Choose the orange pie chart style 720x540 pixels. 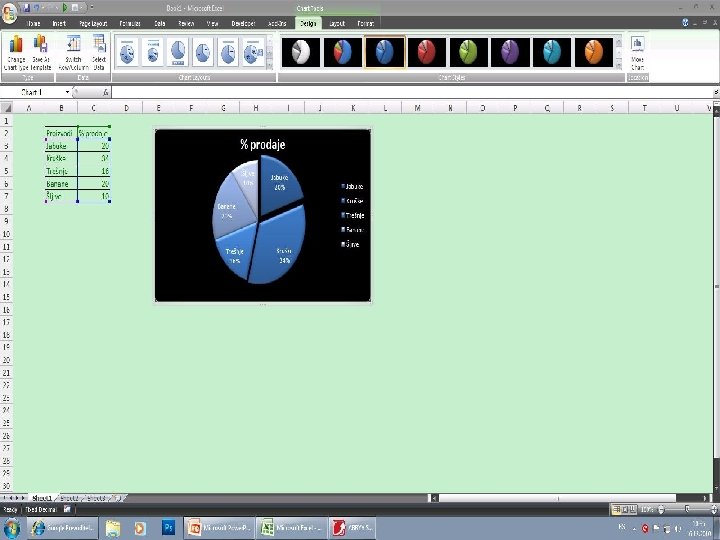tap(594, 52)
